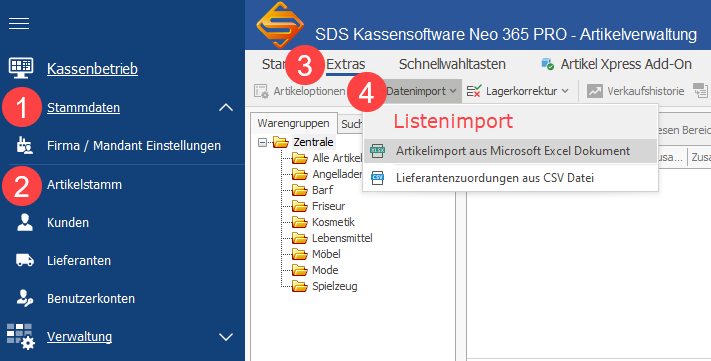Open Kunden in sidebar

(68, 223)
